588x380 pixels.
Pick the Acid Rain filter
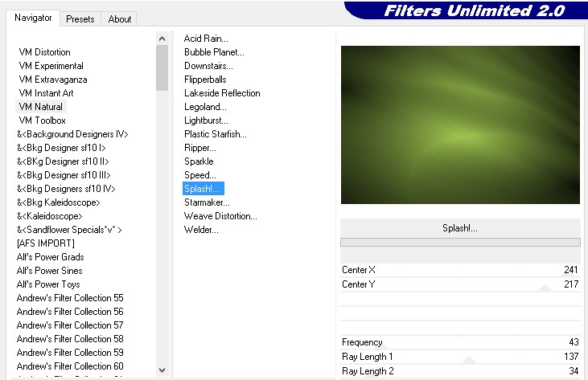point(206,39)
